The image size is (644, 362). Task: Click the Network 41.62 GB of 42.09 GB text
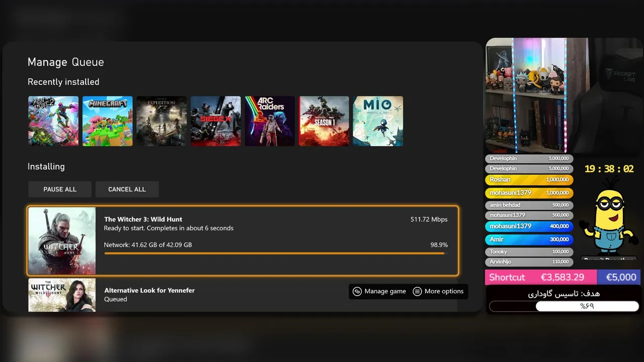click(x=148, y=245)
